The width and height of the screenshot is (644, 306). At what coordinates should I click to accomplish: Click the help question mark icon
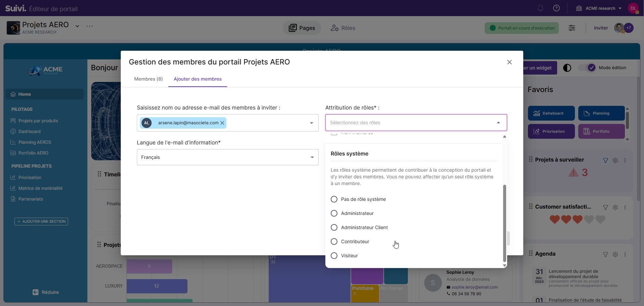(556, 8)
